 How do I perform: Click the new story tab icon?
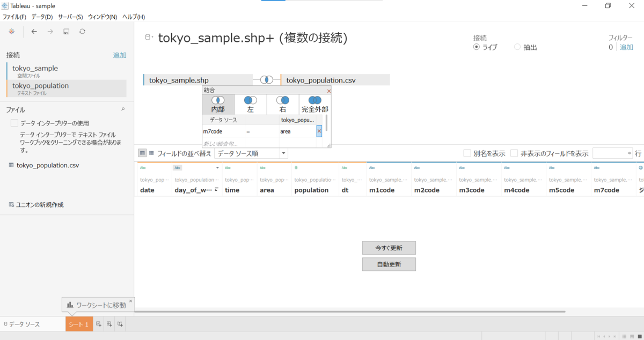120,324
